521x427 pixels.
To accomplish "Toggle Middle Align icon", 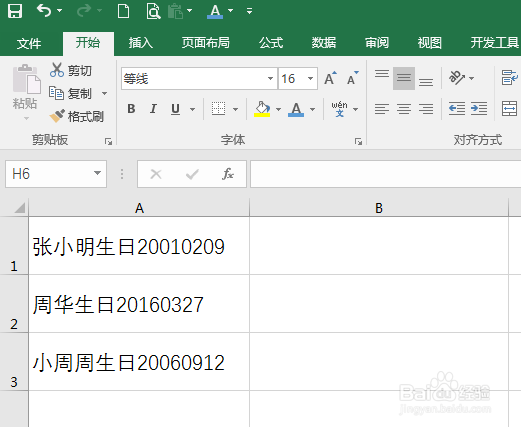I will [404, 78].
